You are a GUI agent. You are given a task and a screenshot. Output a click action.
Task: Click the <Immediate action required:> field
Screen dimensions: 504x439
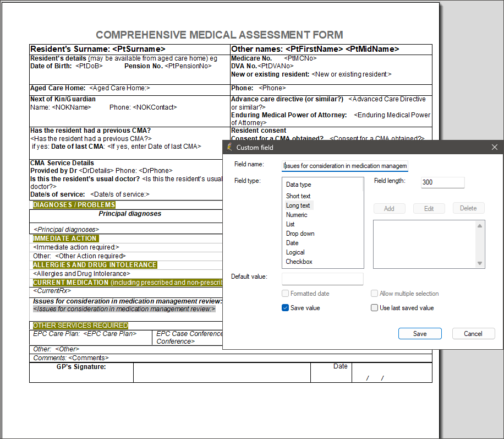[76, 247]
